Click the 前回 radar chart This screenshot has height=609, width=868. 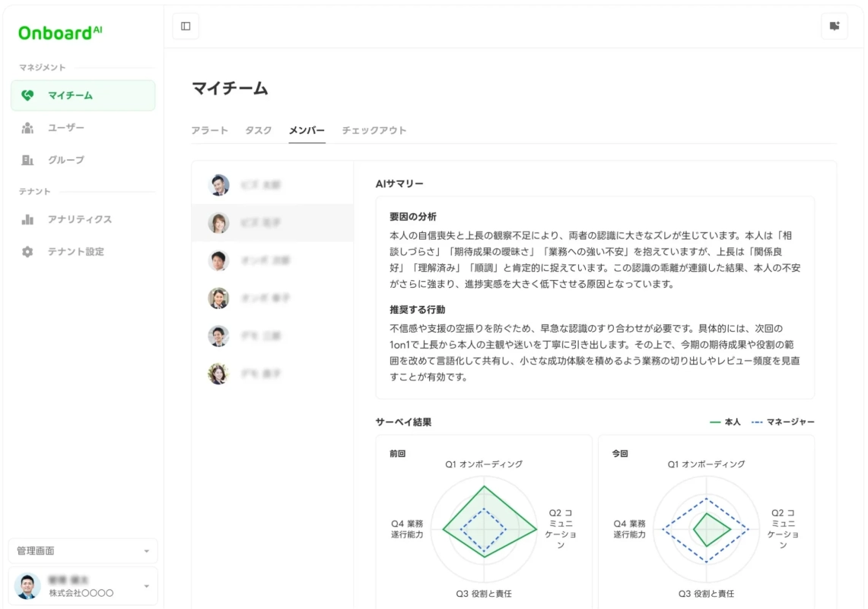pyautogui.click(x=484, y=529)
